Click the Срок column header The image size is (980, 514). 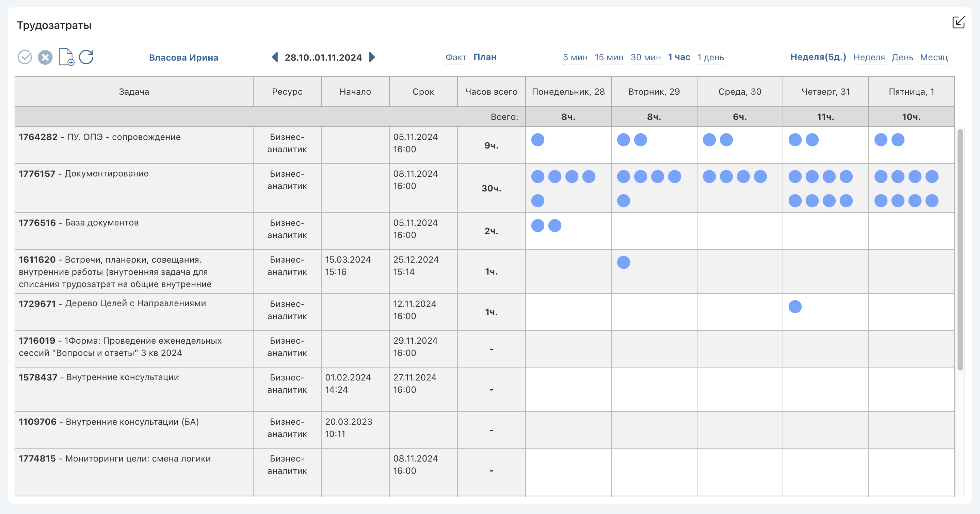(x=423, y=91)
